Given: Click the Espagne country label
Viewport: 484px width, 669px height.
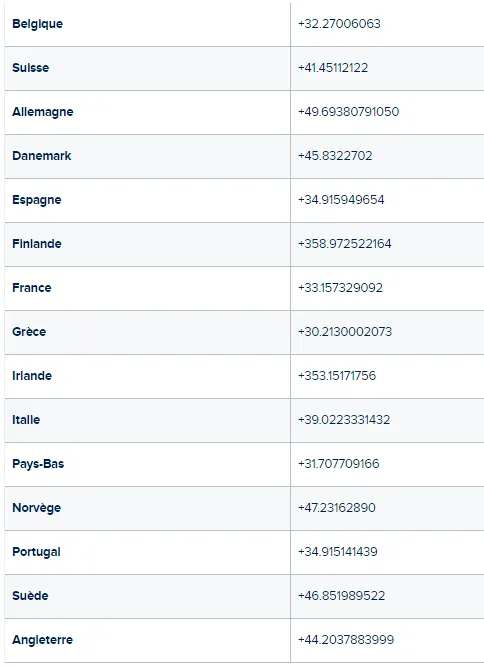Looking at the screenshot, I should [x=37, y=200].
